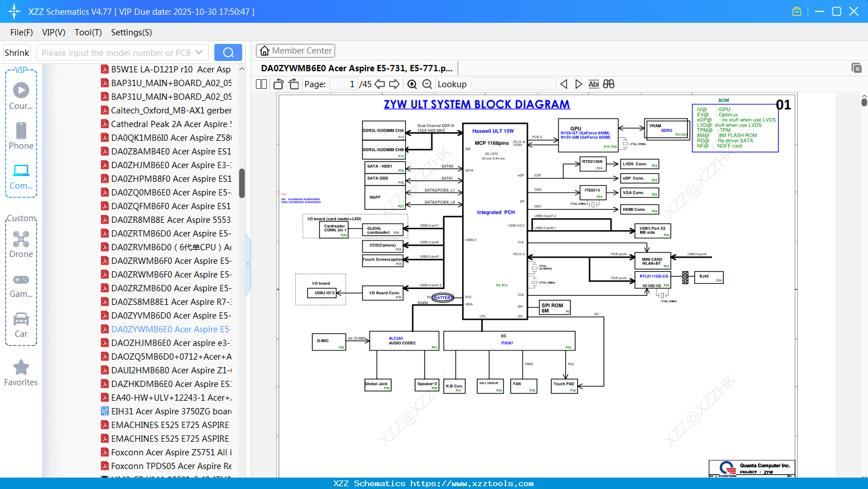
Task: Zoom out of the schematic
Action: coord(427,84)
